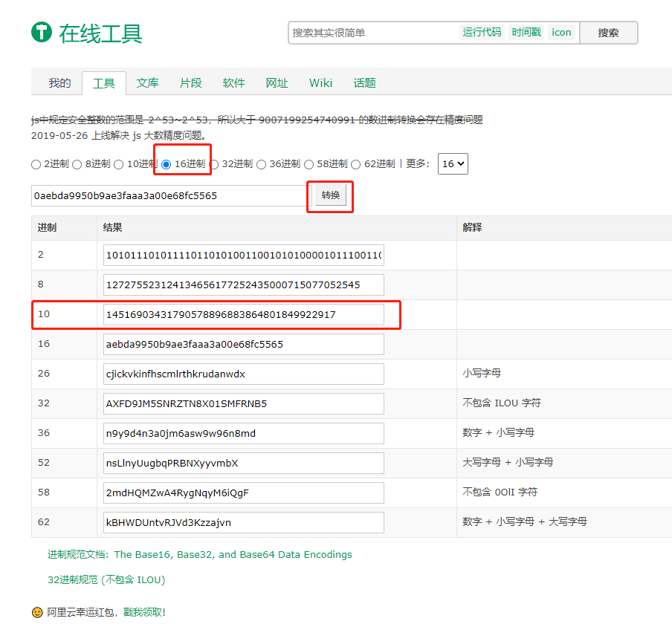Open the 更多 base dropdown showing 16

453,164
